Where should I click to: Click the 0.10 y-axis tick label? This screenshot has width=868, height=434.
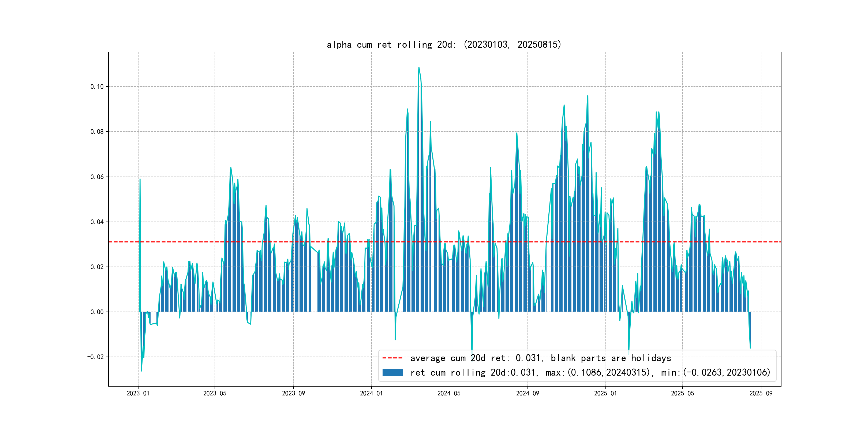(97, 87)
